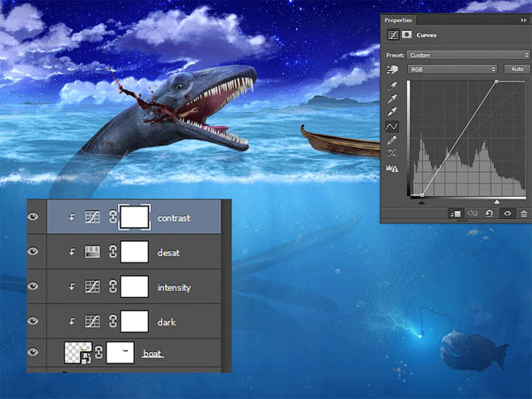Click the histogram warning calculate icon
Viewport: 532px width, 399px height.
coord(392,168)
